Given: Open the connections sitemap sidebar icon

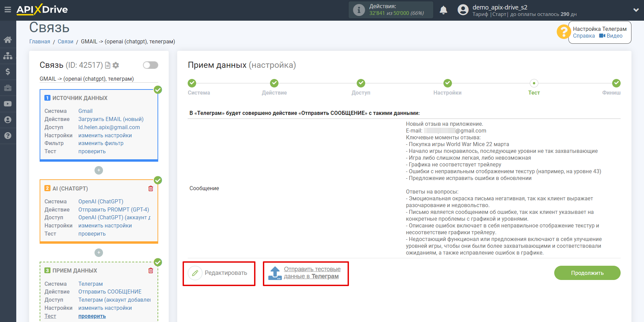Looking at the screenshot, I should click(8, 56).
